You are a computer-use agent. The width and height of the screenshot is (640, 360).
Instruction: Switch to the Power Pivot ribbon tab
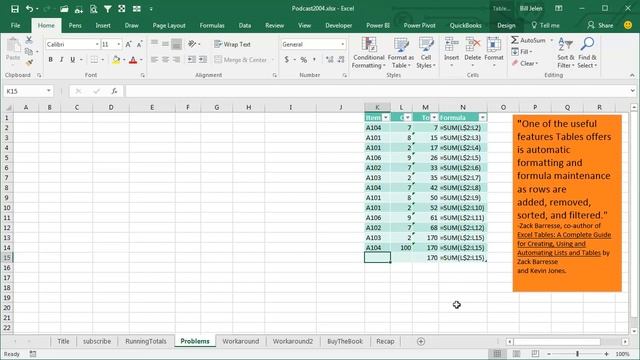pos(420,25)
